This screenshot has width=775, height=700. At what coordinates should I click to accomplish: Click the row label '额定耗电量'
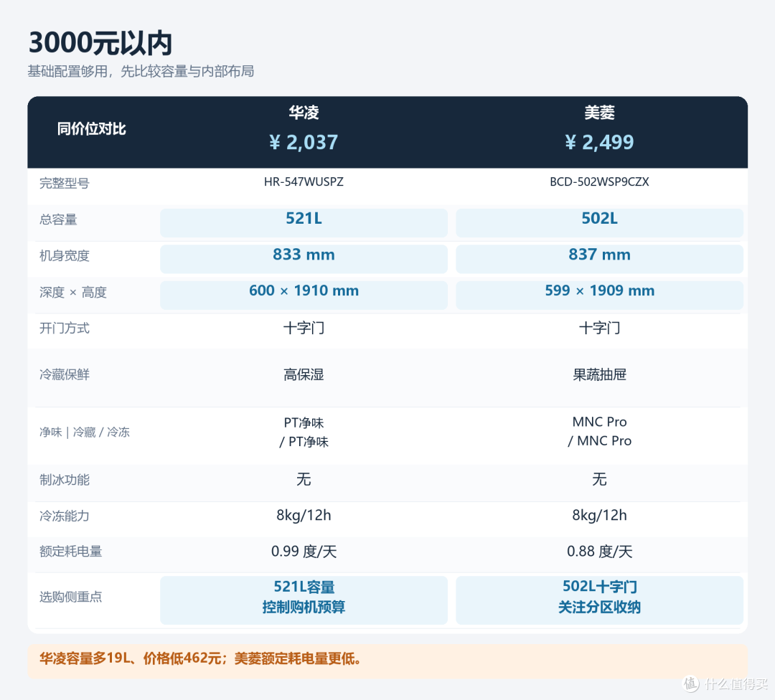tap(70, 552)
